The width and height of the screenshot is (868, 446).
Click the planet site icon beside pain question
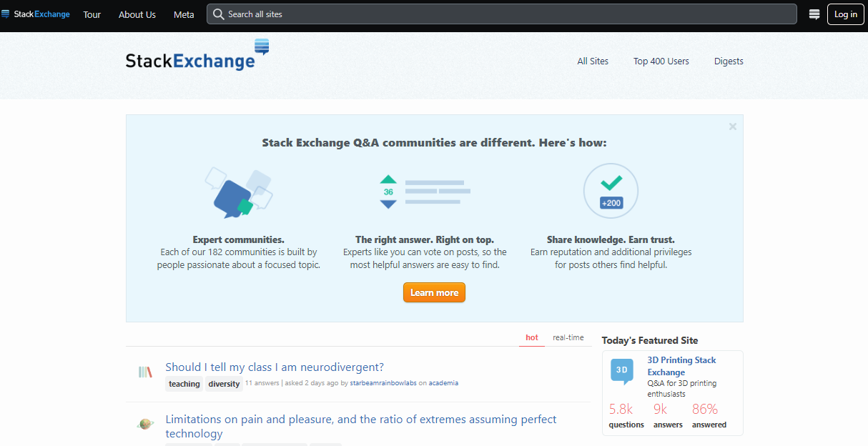[x=145, y=424]
